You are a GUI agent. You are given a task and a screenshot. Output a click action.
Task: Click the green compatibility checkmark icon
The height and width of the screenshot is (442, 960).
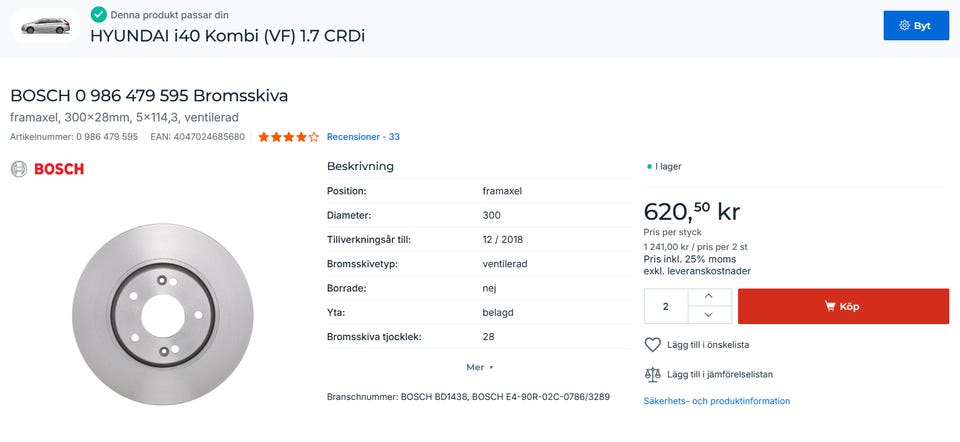pyautogui.click(x=98, y=15)
